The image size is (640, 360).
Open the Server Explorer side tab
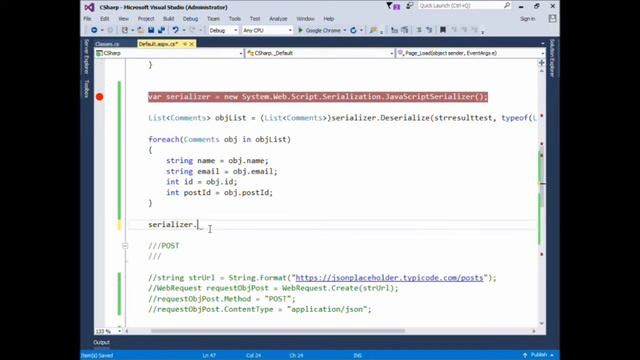pos(87,57)
